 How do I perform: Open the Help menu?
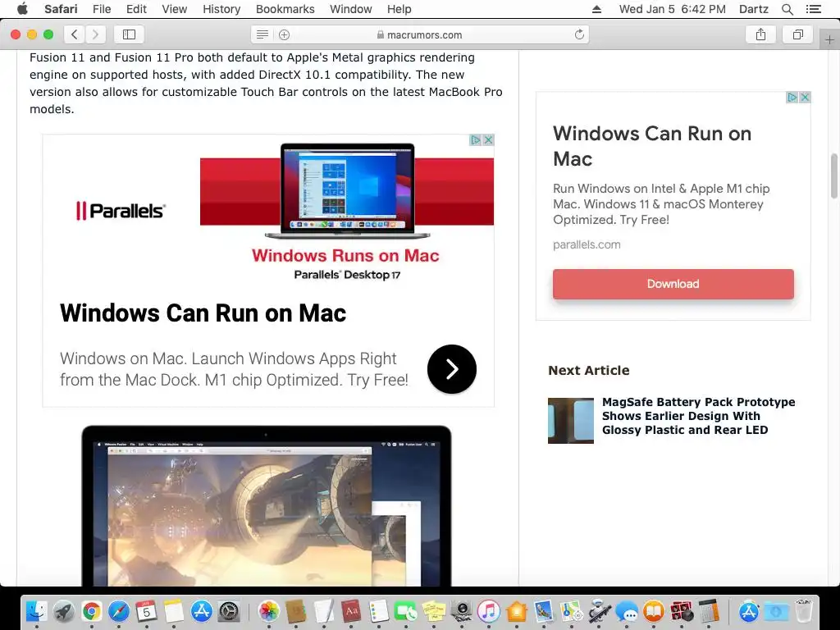coord(399,9)
